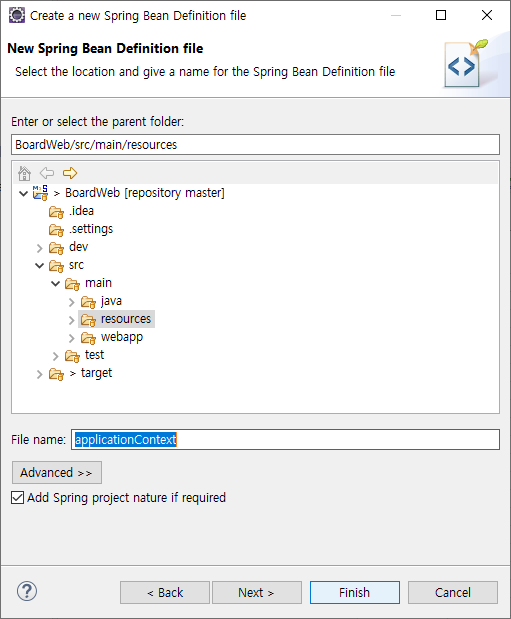This screenshot has height=619, width=511.
Task: Open the help question mark icon
Action: (27, 591)
